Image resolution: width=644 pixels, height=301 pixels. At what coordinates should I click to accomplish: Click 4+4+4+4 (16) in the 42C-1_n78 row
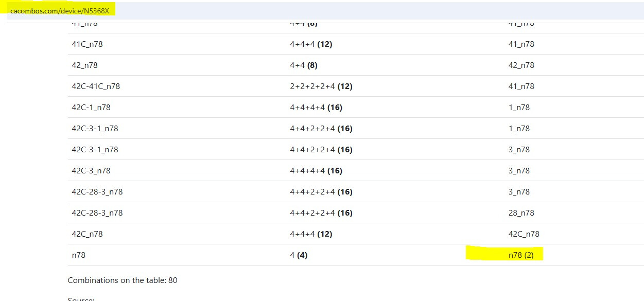[316, 108]
